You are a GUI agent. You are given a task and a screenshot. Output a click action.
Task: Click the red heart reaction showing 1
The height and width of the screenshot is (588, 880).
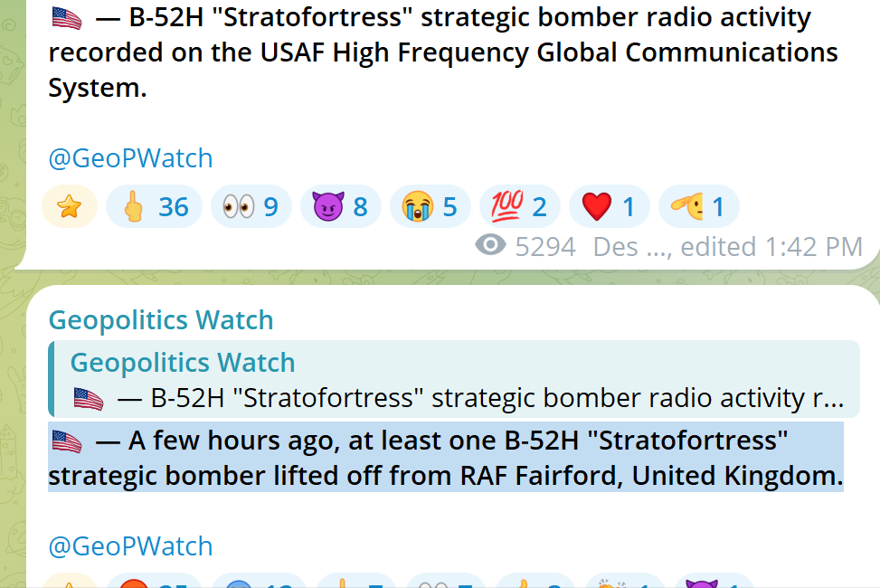click(610, 206)
